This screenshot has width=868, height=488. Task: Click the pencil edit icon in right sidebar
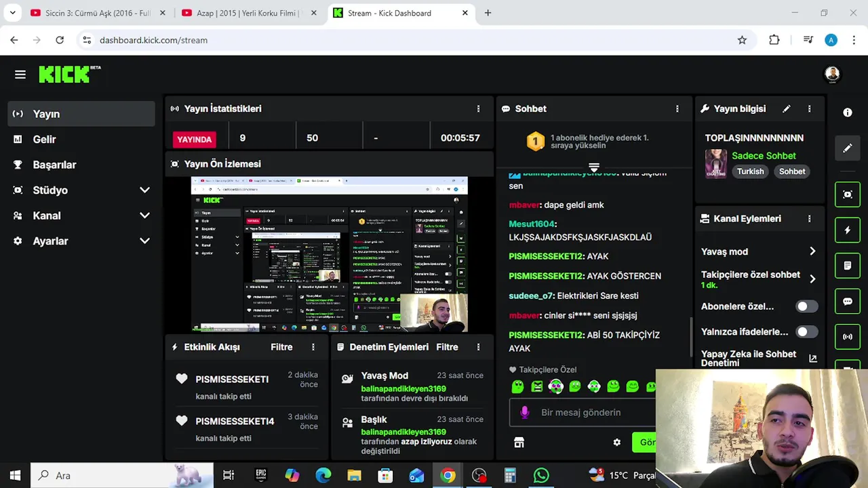click(848, 148)
